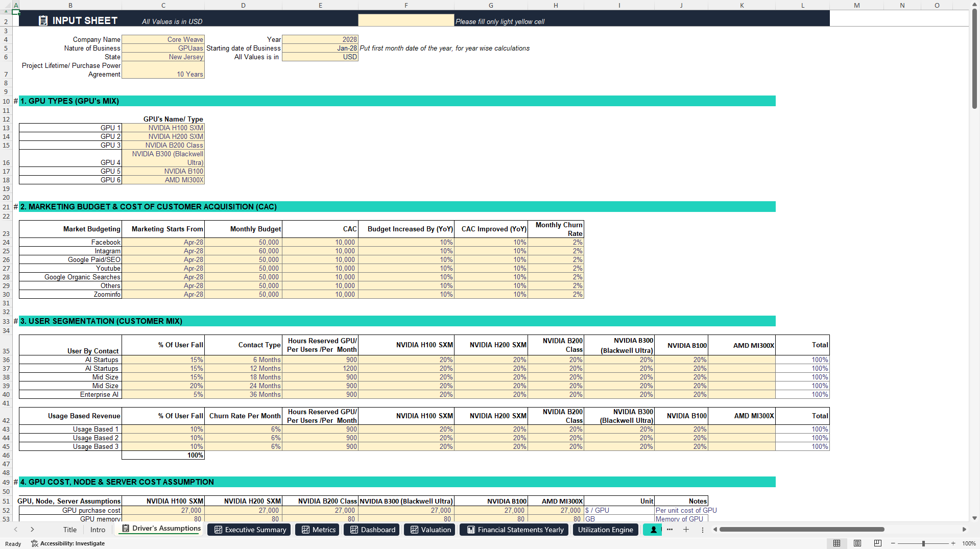The image size is (980, 549).
Task: Open the Dashboard sheet button
Action: pos(373,530)
